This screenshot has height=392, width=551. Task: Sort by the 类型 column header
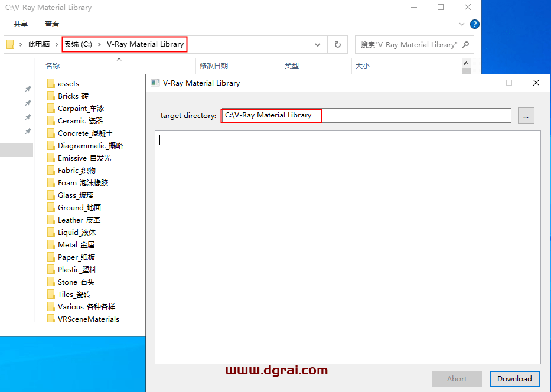coord(292,66)
